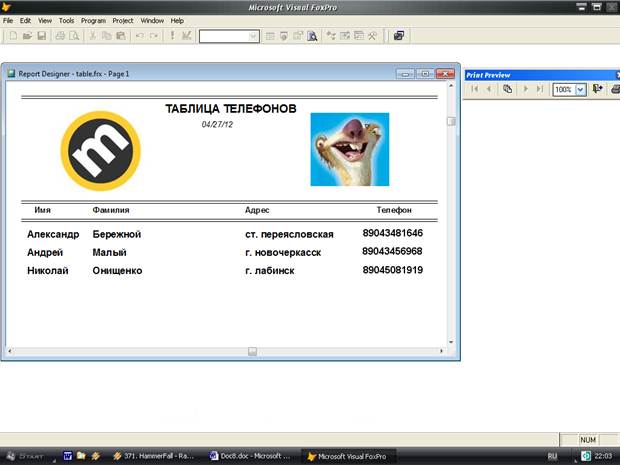
Task: Click the Print toolbar icon
Action: 60,36
